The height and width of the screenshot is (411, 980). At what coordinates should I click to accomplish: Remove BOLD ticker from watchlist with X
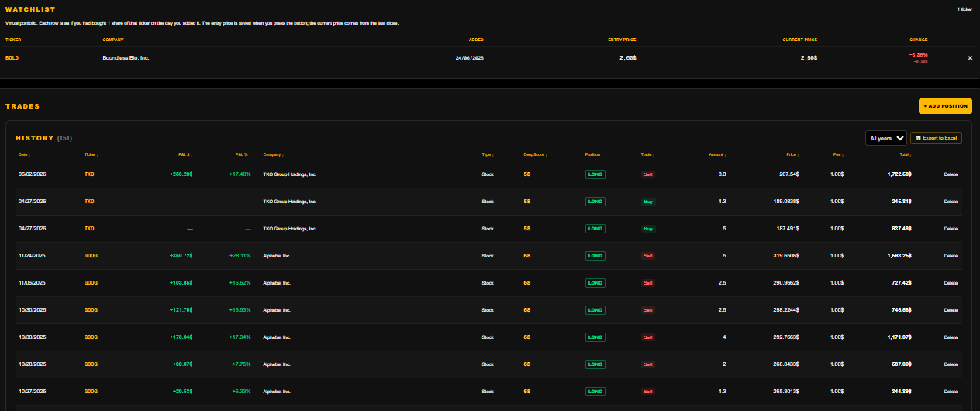(970, 58)
